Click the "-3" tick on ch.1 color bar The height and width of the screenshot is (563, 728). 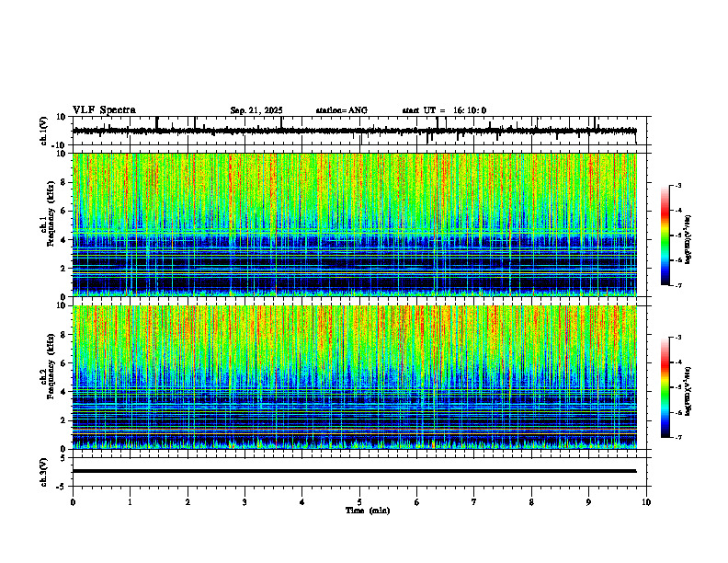pyautogui.click(x=677, y=185)
